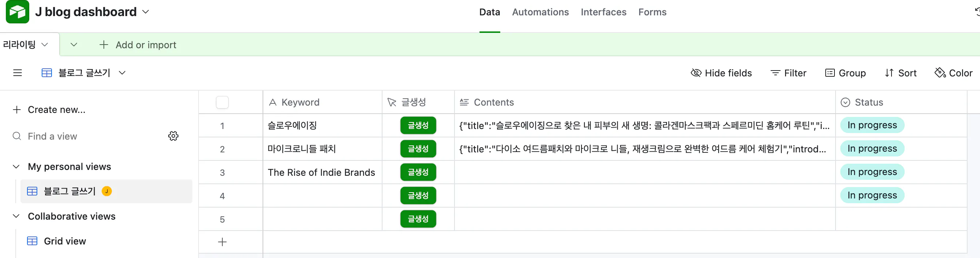980x258 pixels.
Task: Open Filter records option
Action: point(788,73)
